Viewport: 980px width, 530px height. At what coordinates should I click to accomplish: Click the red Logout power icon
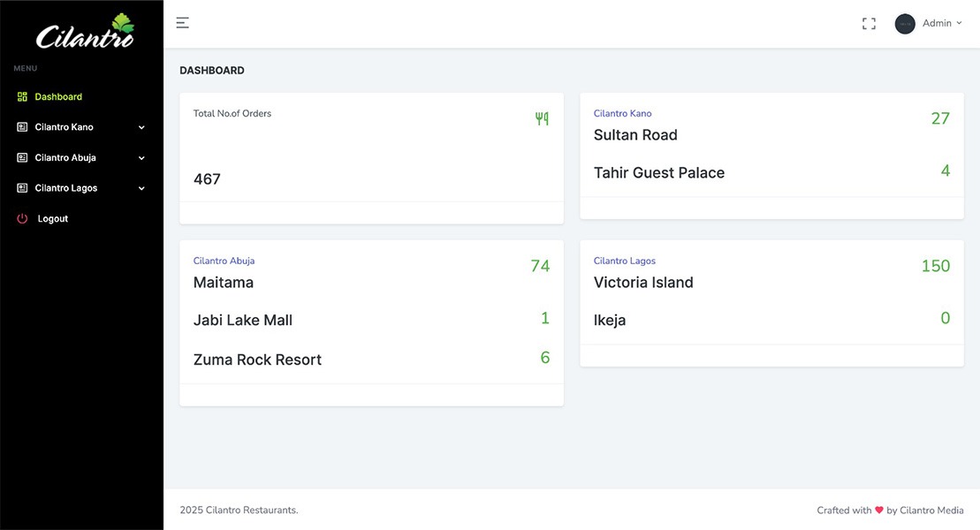[23, 219]
